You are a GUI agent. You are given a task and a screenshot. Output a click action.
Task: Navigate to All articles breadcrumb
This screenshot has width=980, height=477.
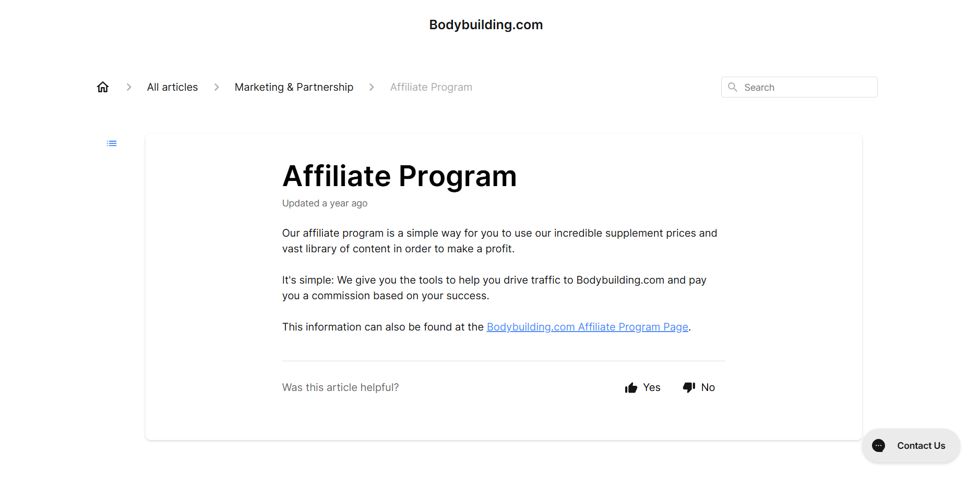[x=172, y=87]
